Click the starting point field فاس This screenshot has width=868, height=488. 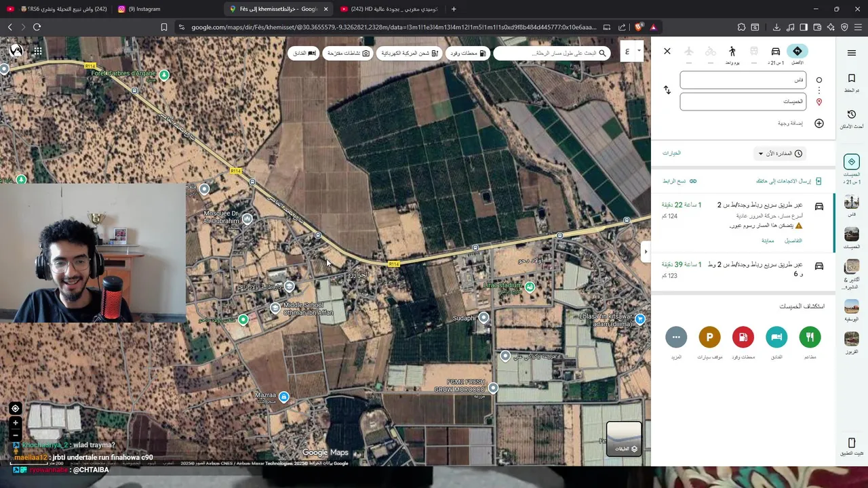click(743, 80)
